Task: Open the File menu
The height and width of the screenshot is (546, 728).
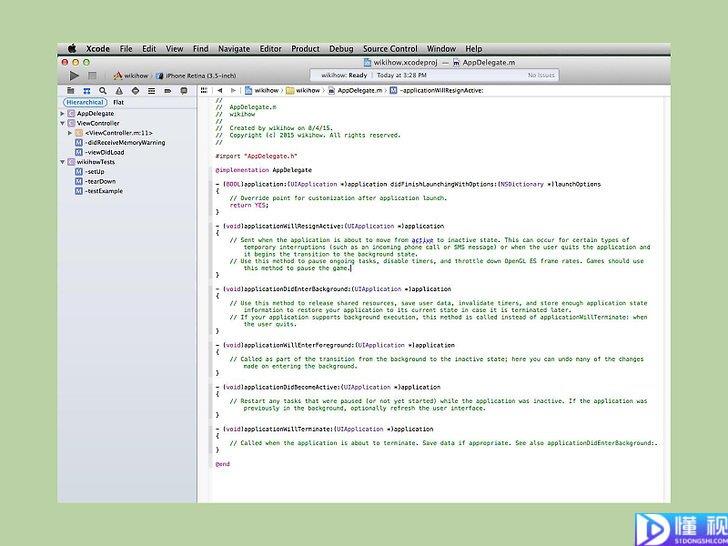Action: pyautogui.click(x=126, y=49)
